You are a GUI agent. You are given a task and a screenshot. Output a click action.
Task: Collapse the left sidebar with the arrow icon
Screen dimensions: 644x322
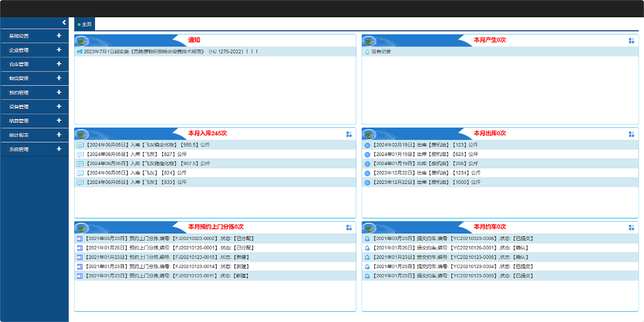tap(64, 23)
